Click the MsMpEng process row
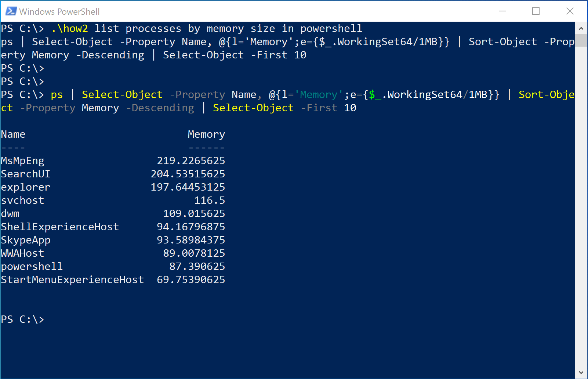This screenshot has width=588, height=379. pyautogui.click(x=113, y=161)
